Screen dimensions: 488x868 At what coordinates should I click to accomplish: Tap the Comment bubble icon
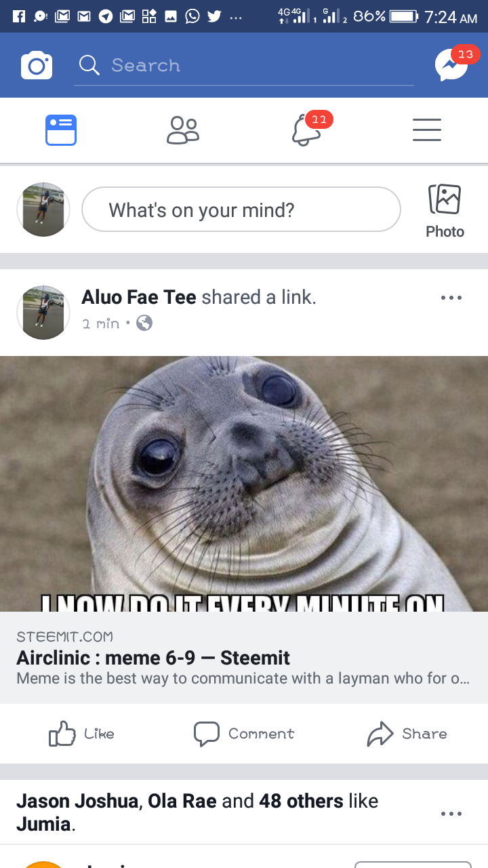207,734
